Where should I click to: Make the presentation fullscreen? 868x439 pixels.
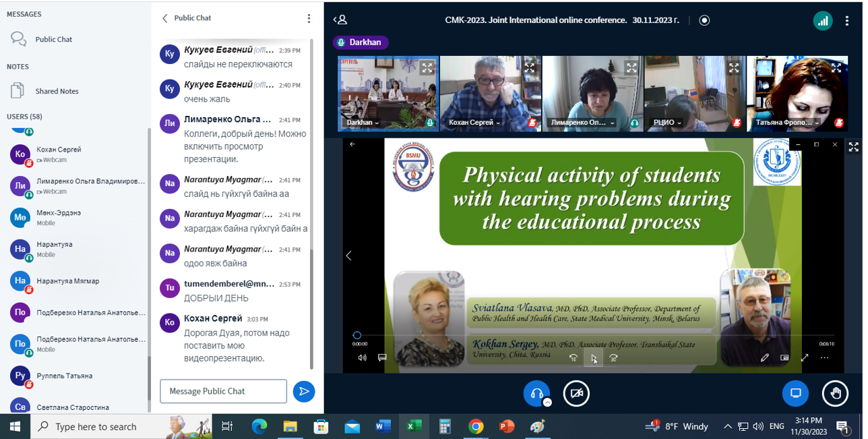coord(853,146)
